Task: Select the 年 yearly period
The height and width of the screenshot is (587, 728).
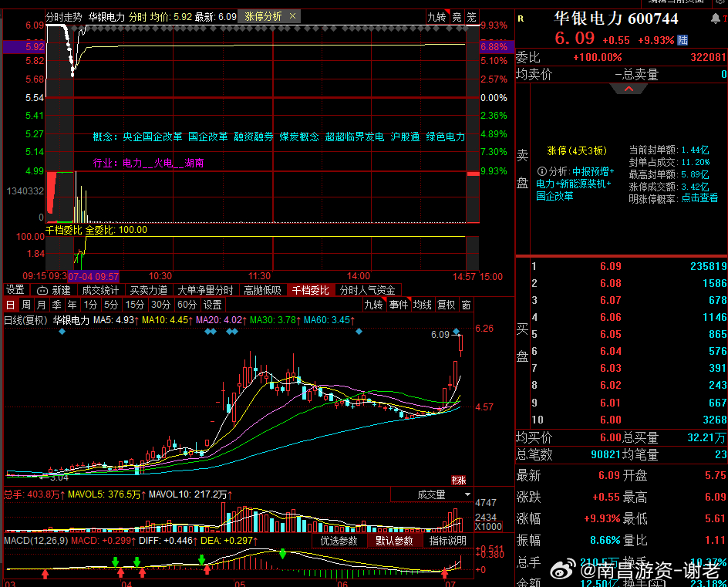Action: (x=72, y=305)
